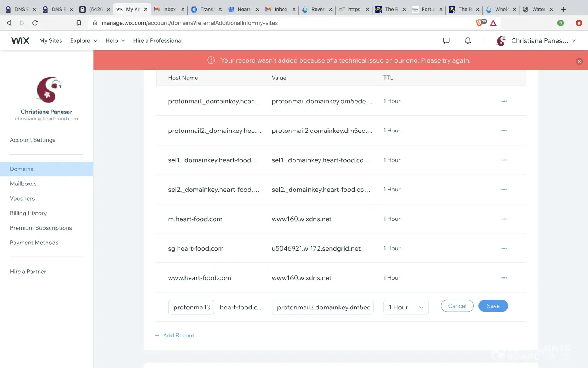Expand the Explore menu

pyautogui.click(x=84, y=41)
